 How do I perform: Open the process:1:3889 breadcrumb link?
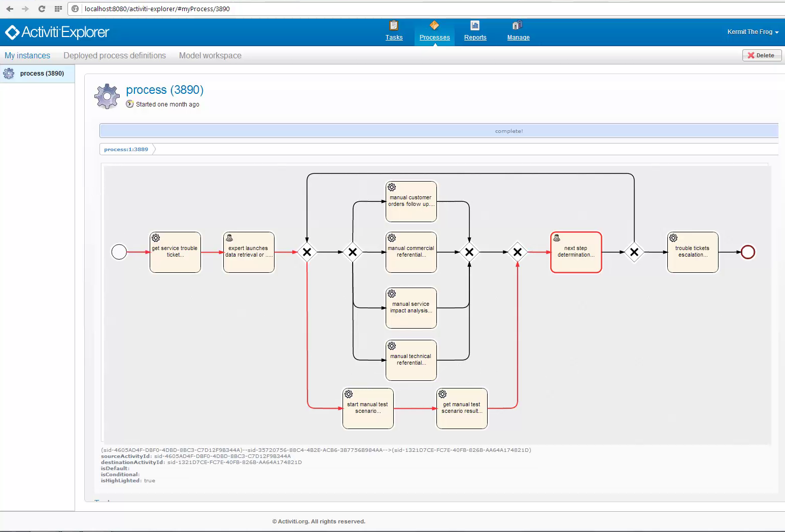[126, 149]
